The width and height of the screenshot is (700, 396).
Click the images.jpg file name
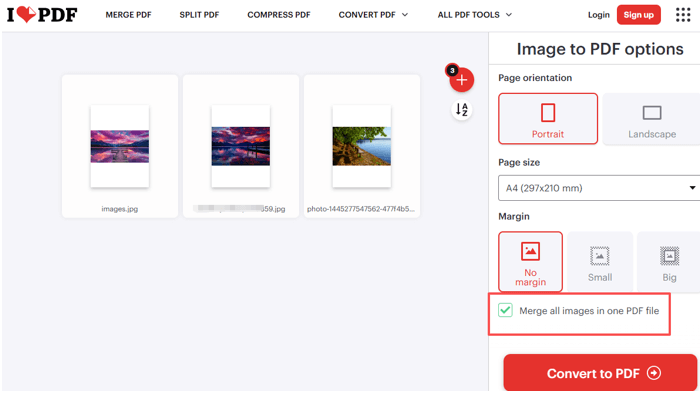pos(120,209)
